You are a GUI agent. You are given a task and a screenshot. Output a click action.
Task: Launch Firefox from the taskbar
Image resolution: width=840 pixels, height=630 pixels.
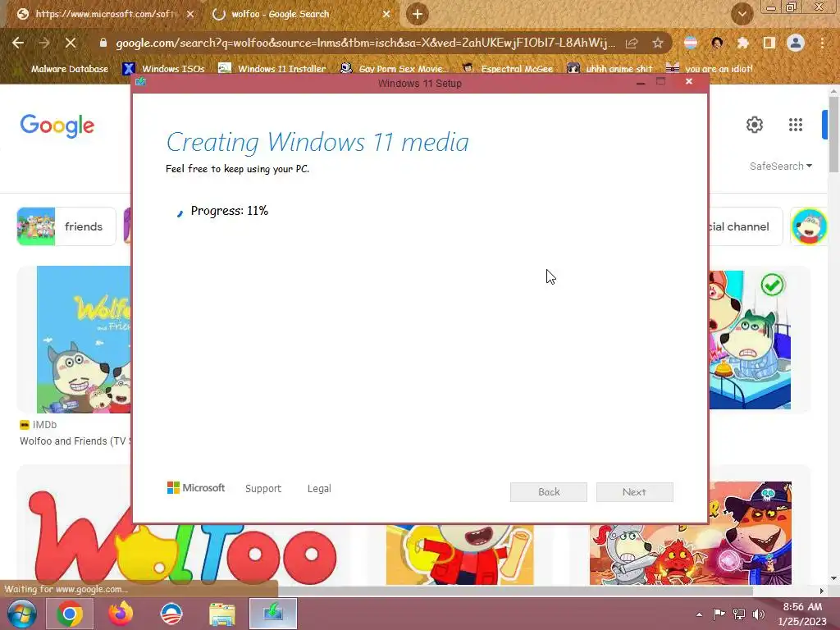121,614
